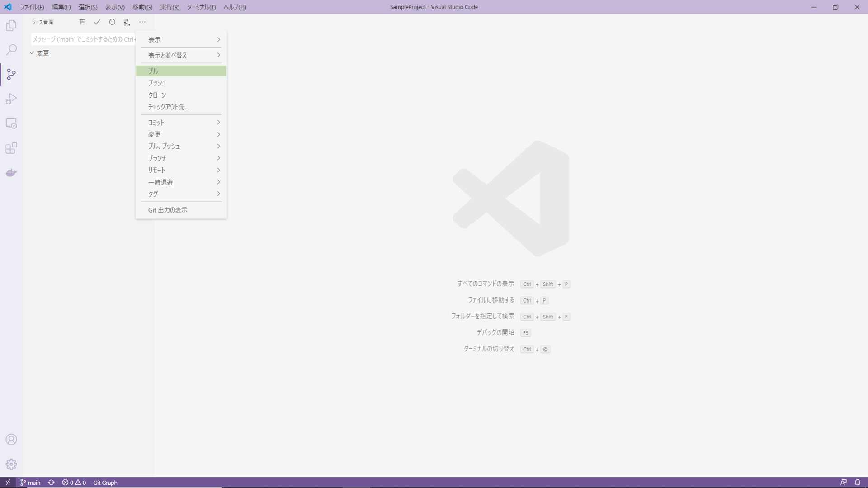The height and width of the screenshot is (488, 868).
Task: Open the ヘルプ(H) menu
Action: point(235,7)
